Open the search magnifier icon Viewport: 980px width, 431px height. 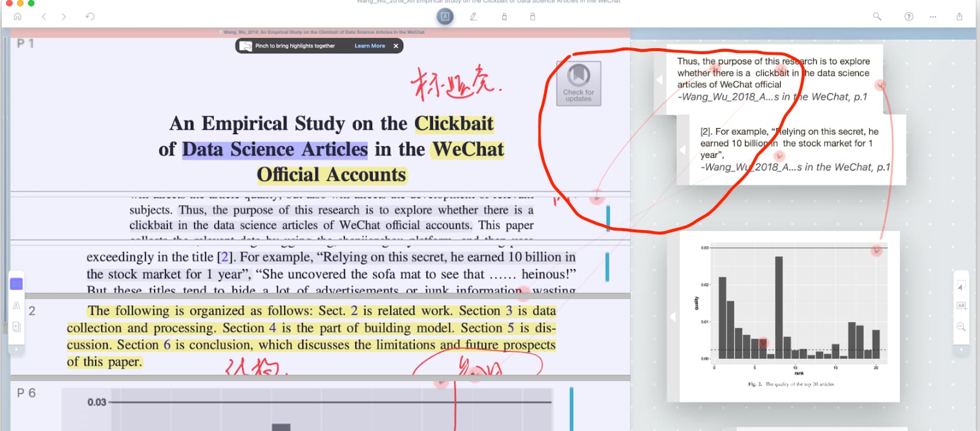pos(877,17)
